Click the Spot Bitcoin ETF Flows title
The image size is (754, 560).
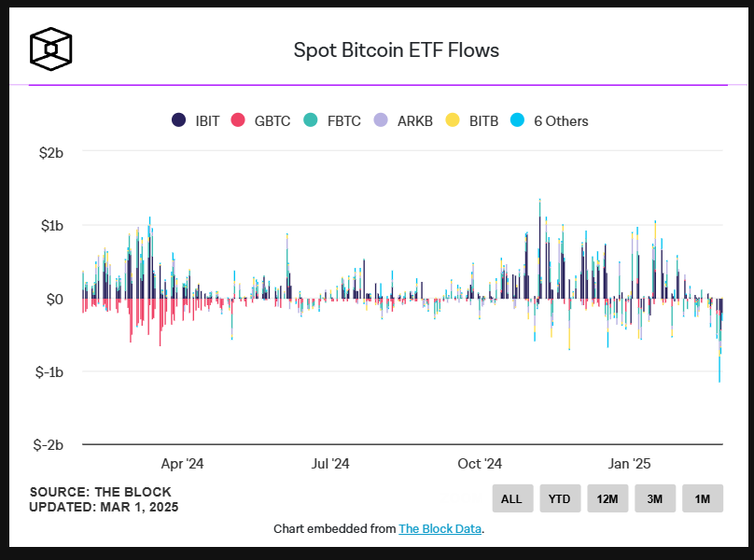[x=397, y=49]
